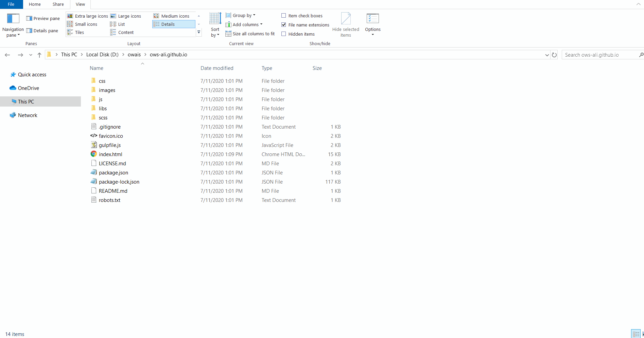This screenshot has width=644, height=338.
Task: Enable Hidden items checkbox
Action: (x=284, y=34)
